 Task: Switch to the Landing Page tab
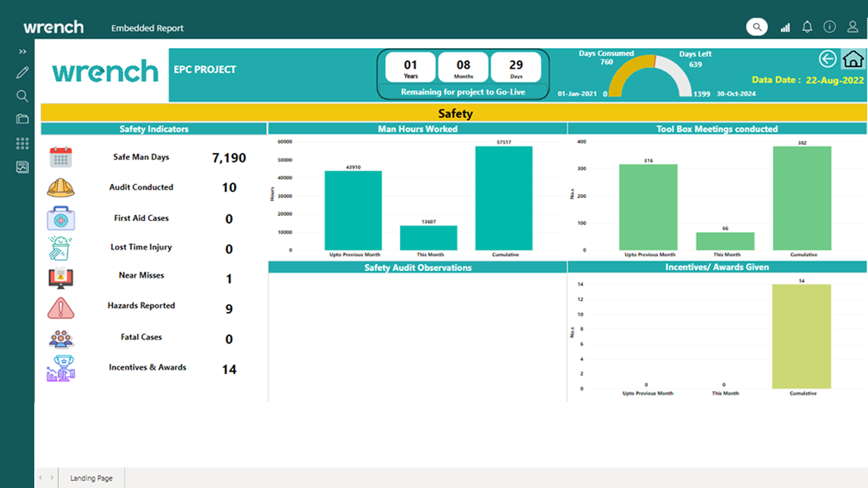coord(92,478)
